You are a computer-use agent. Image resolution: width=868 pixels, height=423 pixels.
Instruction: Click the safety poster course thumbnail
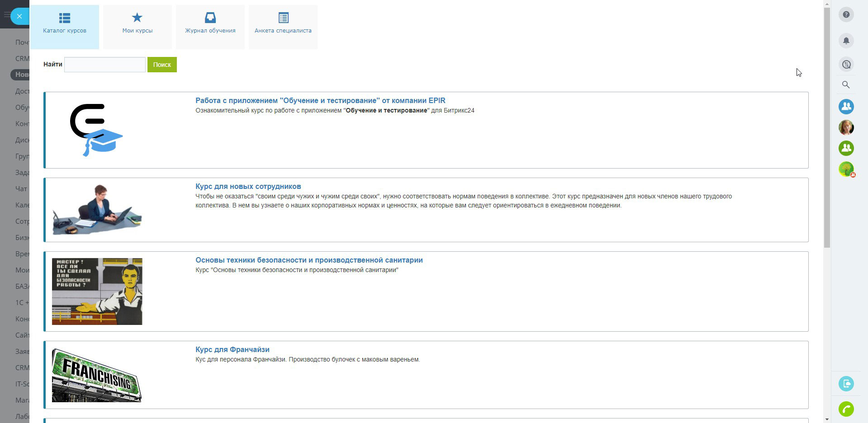[97, 291]
